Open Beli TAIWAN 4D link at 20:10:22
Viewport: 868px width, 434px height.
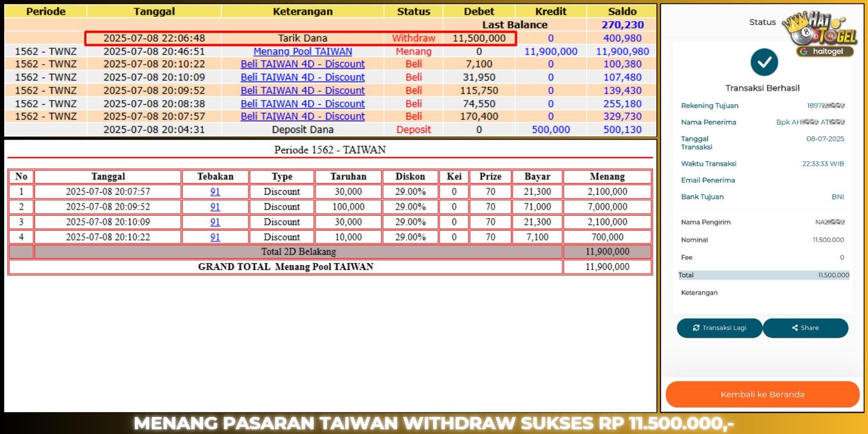(303, 64)
